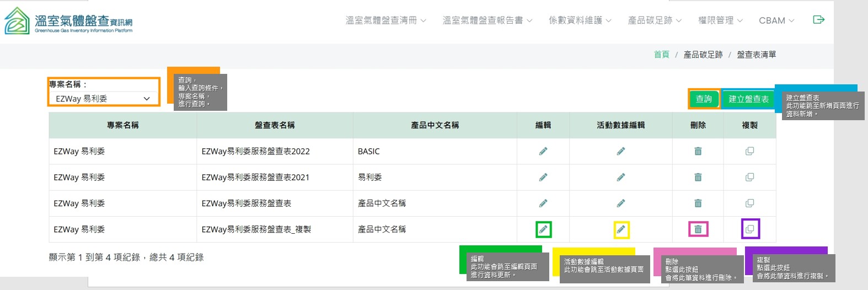
Task: Click the 盤查表名稱 column header
Action: click(x=275, y=125)
